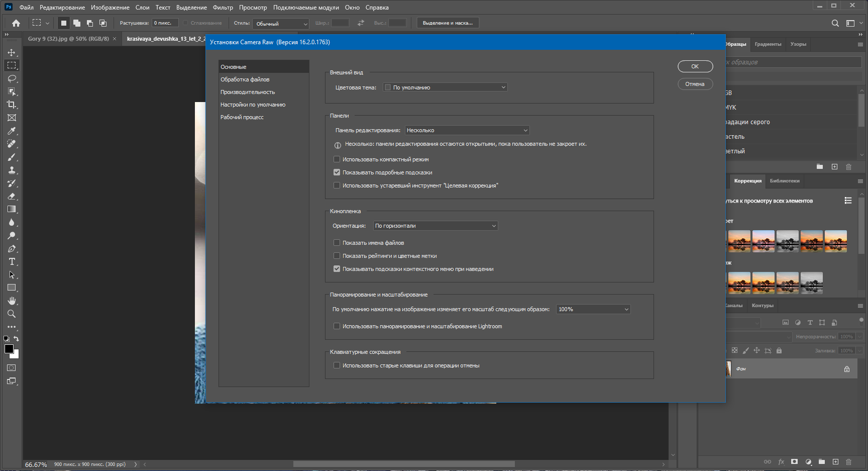Select Производительность category
The image size is (868, 471).
(264, 92)
